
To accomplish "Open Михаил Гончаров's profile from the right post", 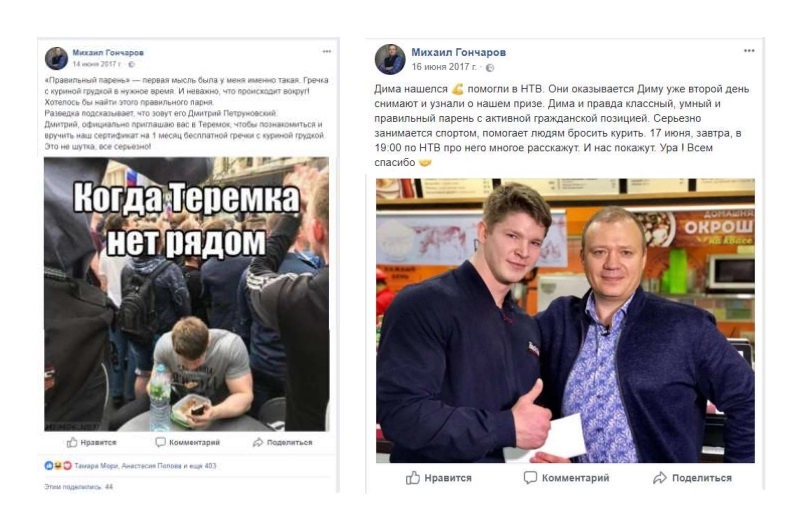I will click(x=458, y=52).
